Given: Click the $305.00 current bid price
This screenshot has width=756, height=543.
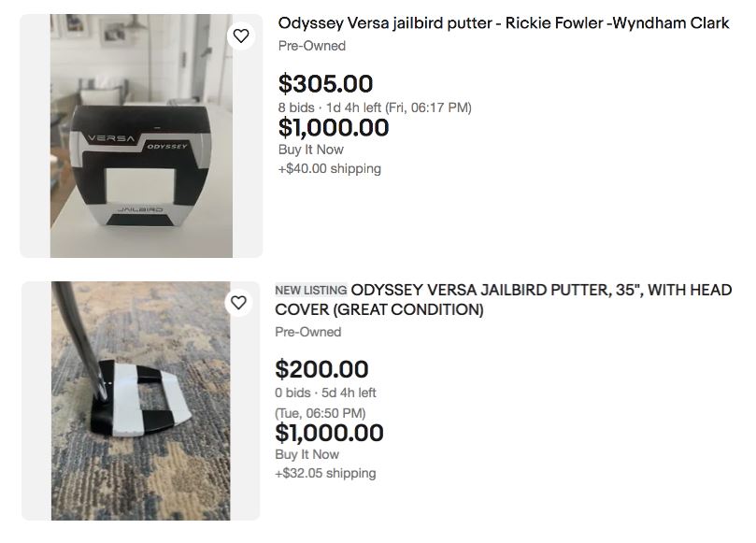Looking at the screenshot, I should pos(325,84).
